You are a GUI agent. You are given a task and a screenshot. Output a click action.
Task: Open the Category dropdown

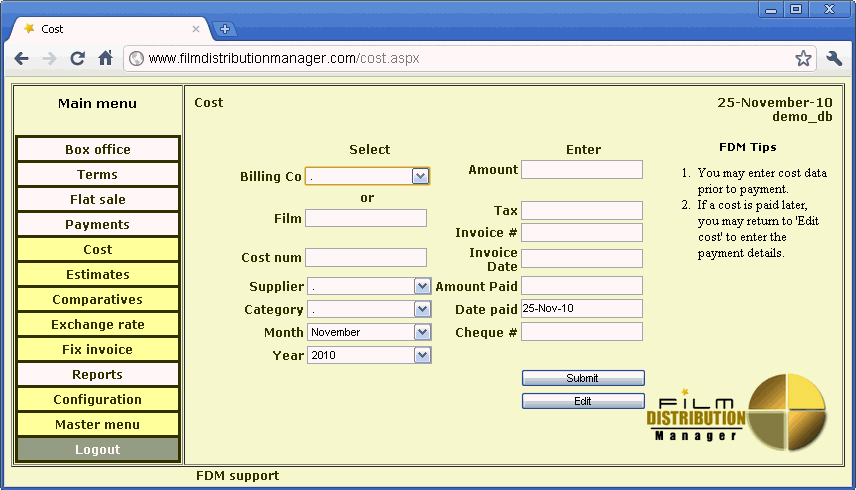pos(422,309)
